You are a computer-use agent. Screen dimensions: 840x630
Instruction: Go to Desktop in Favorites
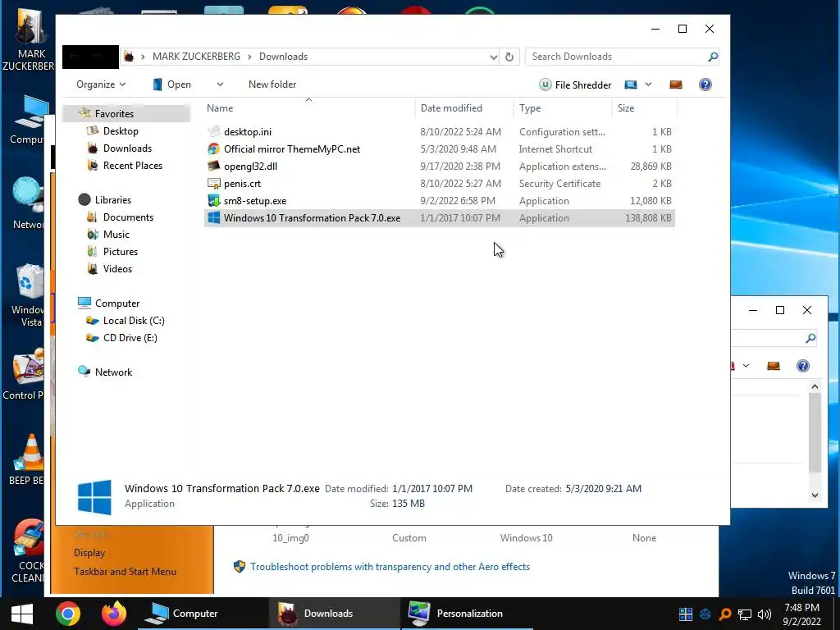click(121, 131)
